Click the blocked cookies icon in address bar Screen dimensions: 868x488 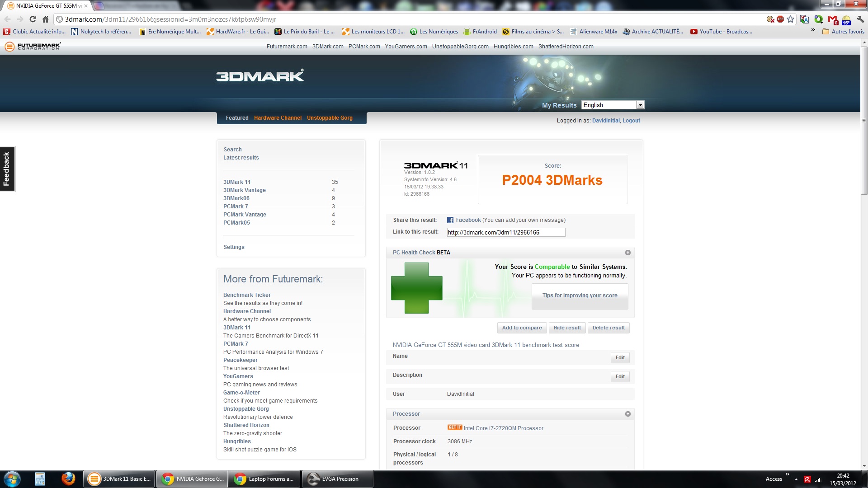[x=770, y=19]
